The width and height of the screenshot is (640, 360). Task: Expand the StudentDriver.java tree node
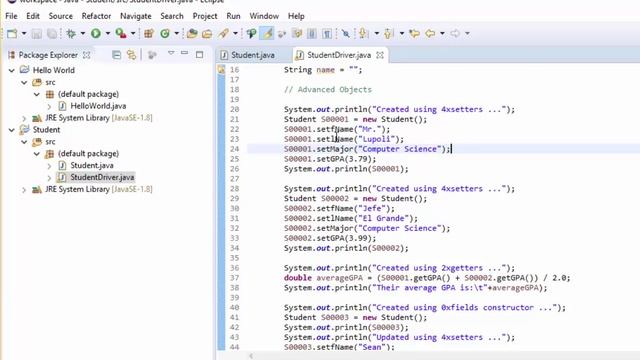[x=49, y=178]
